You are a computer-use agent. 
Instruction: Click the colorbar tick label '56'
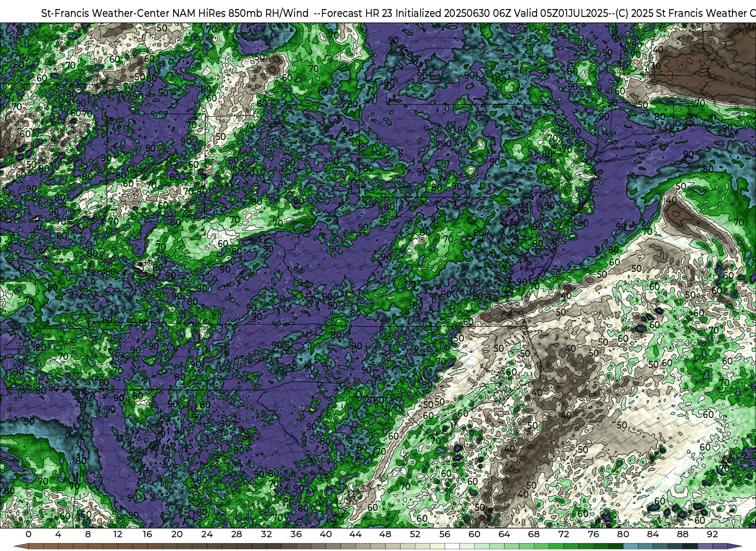[445, 534]
